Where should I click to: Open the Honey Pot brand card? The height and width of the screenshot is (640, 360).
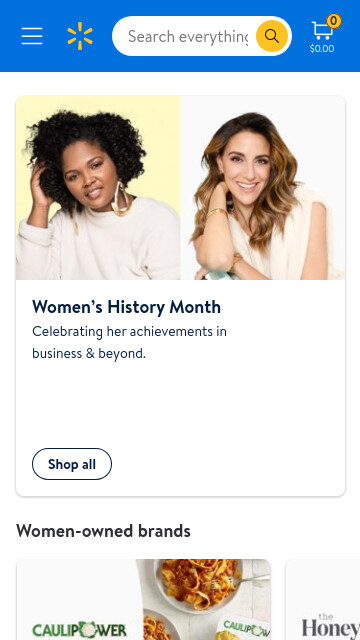(x=323, y=600)
